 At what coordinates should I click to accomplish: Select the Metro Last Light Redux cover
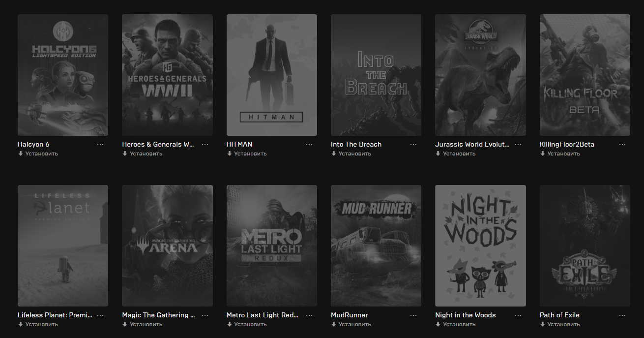(x=272, y=246)
